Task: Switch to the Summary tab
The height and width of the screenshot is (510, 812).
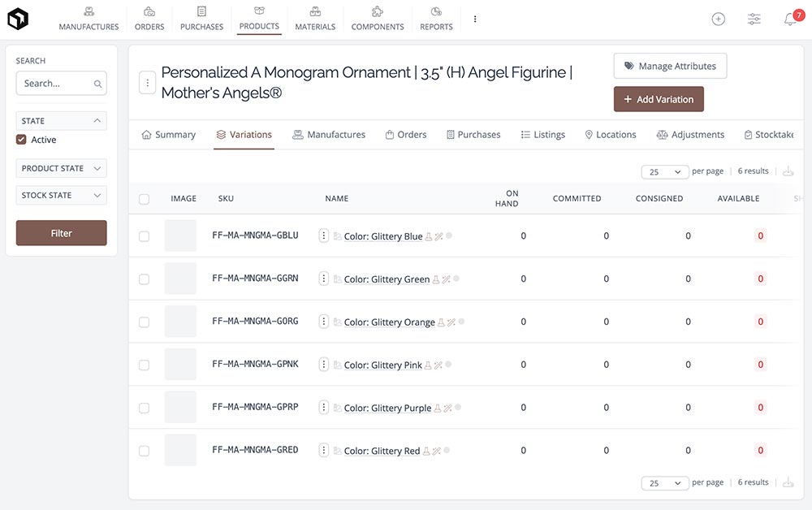Action: [x=169, y=135]
